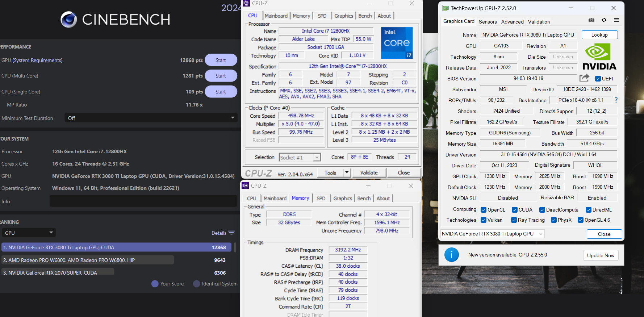The width and height of the screenshot is (644, 317).
Task: Open the Minimum Test Duration dropdown
Action: pyautogui.click(x=151, y=118)
